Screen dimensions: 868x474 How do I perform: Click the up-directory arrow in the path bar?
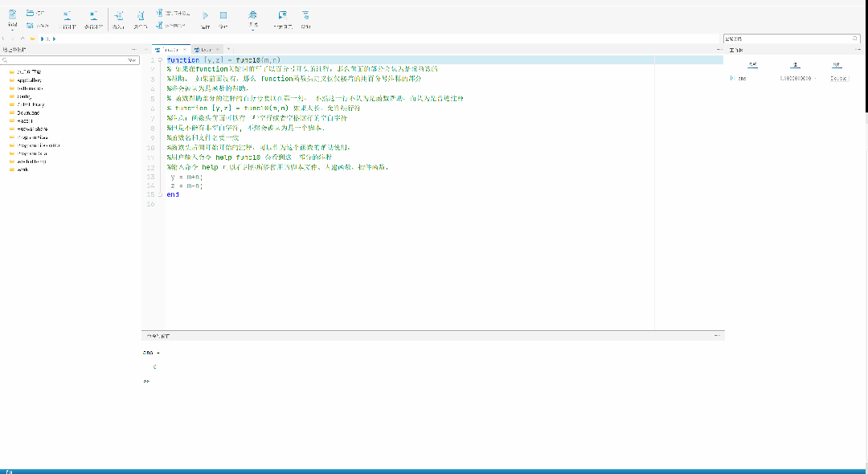pos(22,39)
